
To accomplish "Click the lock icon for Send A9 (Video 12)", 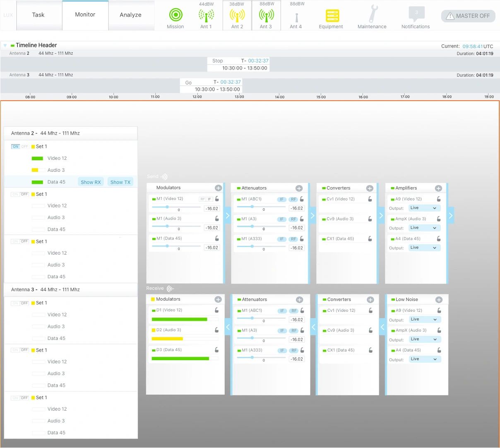I will point(439,199).
